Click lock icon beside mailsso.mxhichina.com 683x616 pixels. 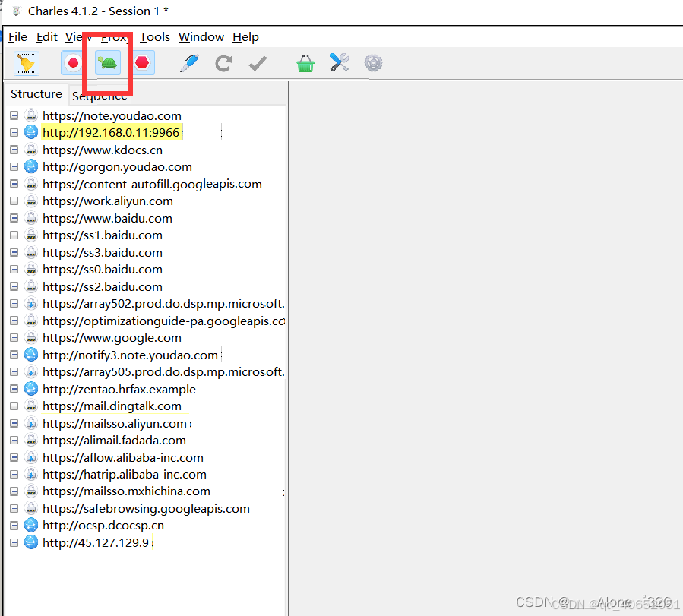tap(31, 491)
